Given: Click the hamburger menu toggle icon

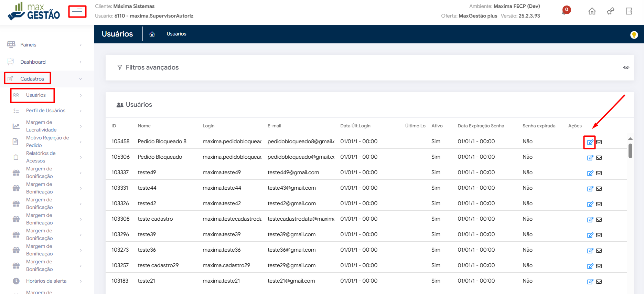Looking at the screenshot, I should (x=77, y=12).
